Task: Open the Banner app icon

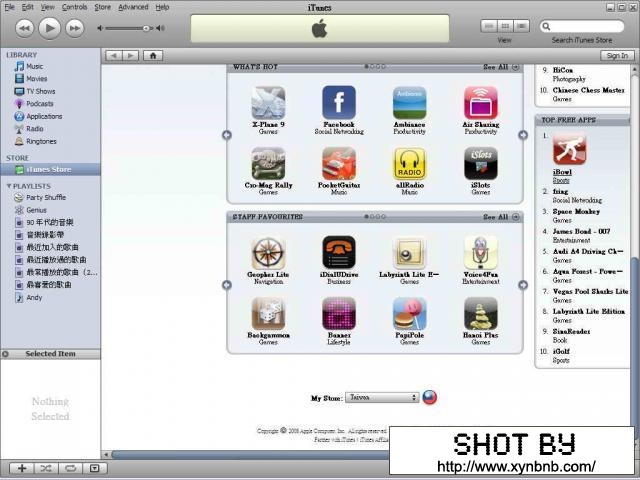Action: click(x=339, y=313)
